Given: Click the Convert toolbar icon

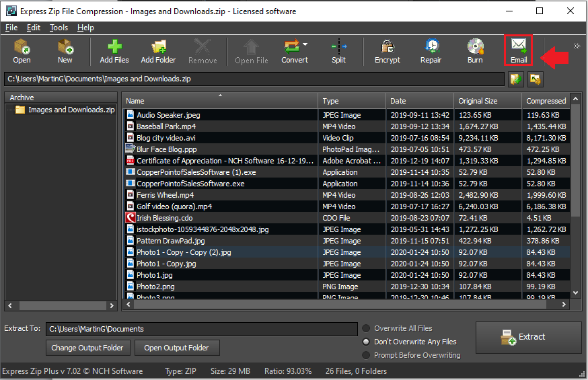Looking at the screenshot, I should click(294, 51).
